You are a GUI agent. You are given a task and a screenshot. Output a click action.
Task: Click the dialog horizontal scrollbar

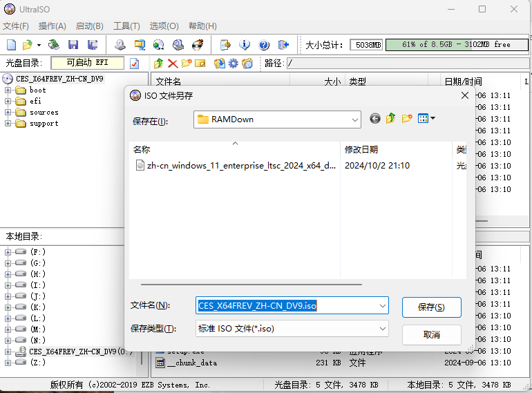click(x=251, y=285)
